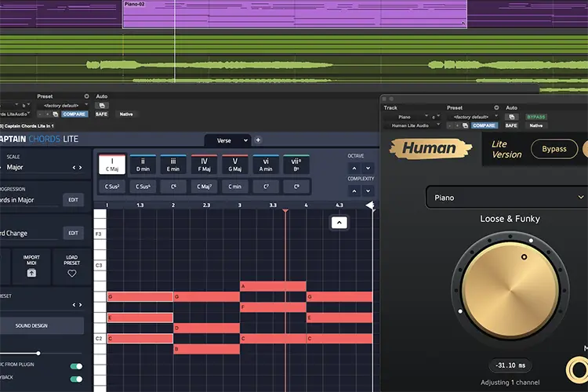Raise octave with the Octave up arrow
Screen dimensions: 588x392
(x=354, y=168)
